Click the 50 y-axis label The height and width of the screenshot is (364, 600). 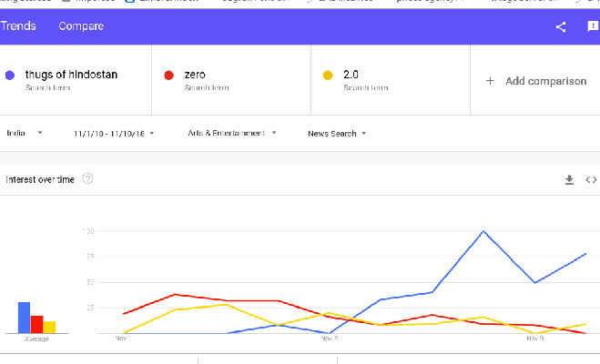90,282
